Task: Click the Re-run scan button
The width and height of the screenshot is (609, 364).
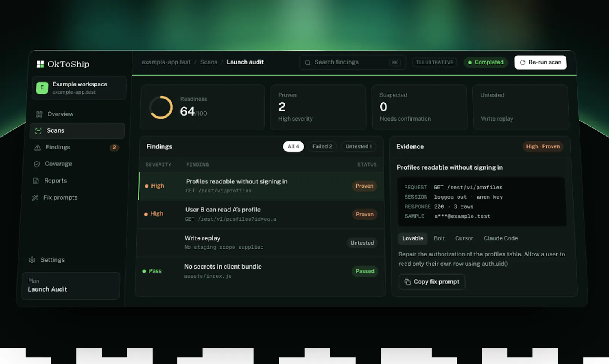Action: (540, 62)
